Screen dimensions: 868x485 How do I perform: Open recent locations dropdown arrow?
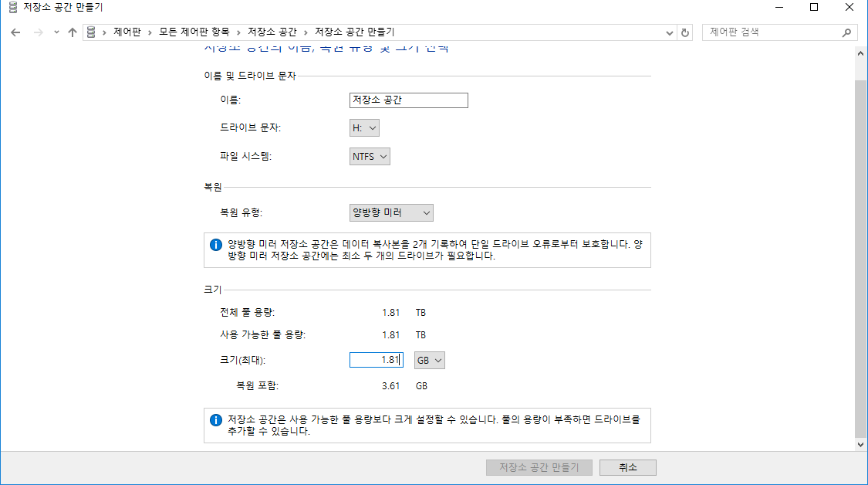pyautogui.click(x=56, y=32)
